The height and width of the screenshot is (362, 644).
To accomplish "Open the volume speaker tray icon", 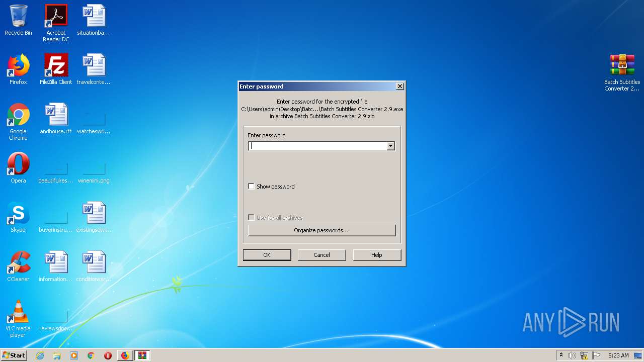I will [572, 355].
